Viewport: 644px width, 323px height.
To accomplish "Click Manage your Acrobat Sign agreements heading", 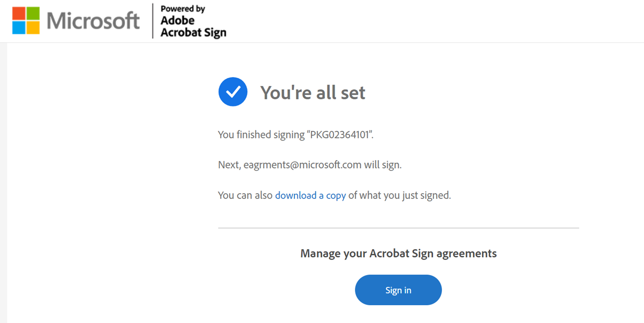I will pos(398,253).
